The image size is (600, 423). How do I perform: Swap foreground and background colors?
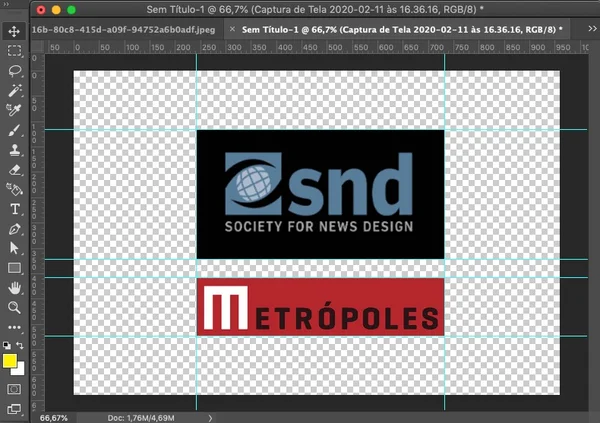pos(20,345)
